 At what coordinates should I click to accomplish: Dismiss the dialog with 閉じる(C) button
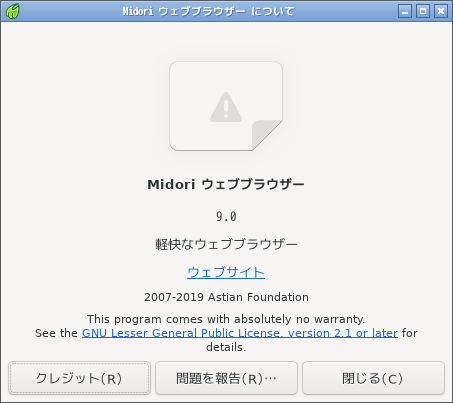373,378
